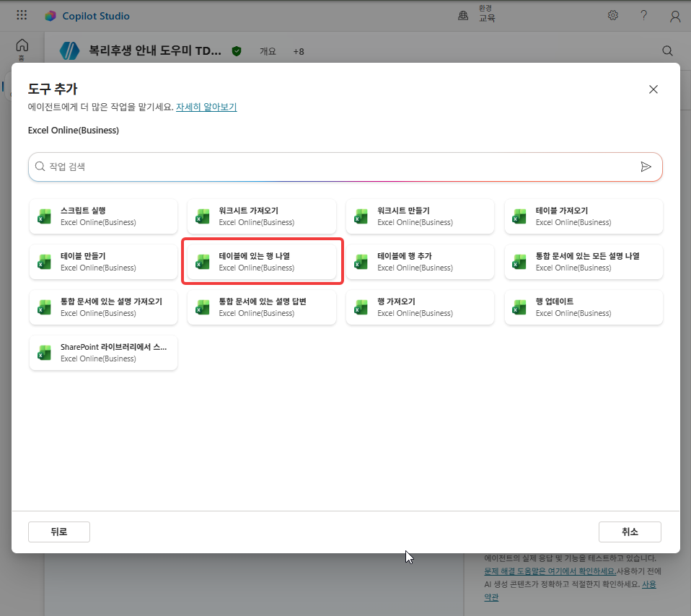Select the SharePoint 라이브러리에서 스... card

(104, 353)
